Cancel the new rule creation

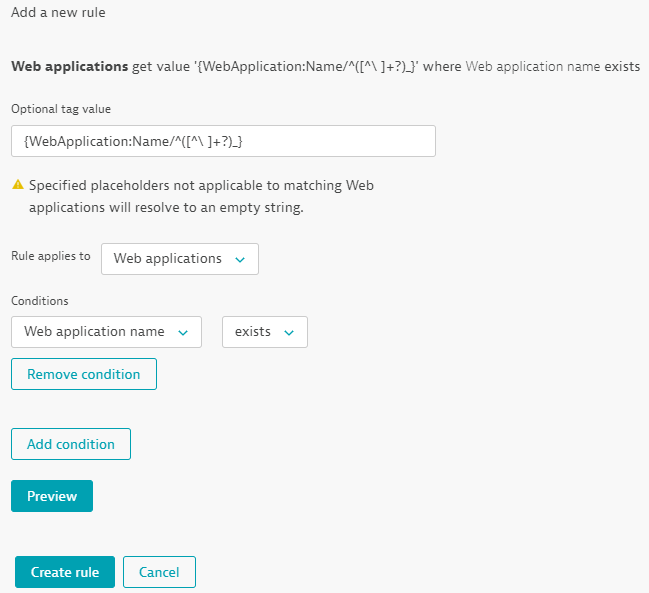(159, 572)
